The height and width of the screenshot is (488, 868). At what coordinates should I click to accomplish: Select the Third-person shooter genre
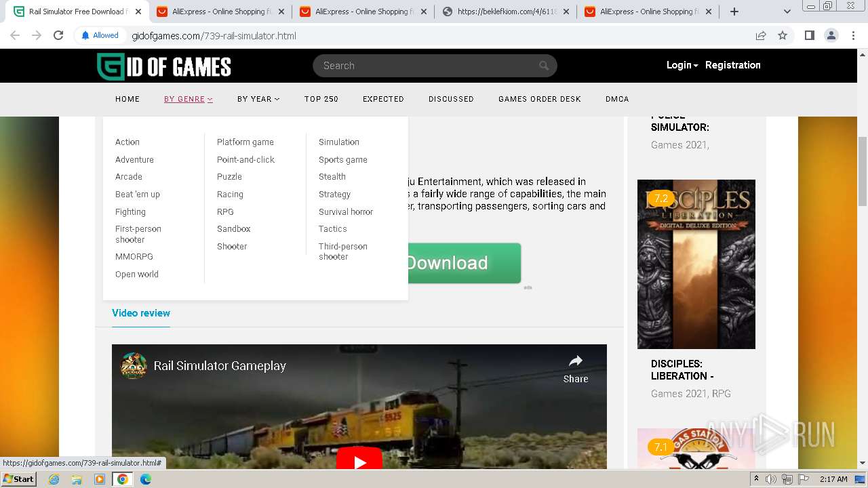[343, 251]
